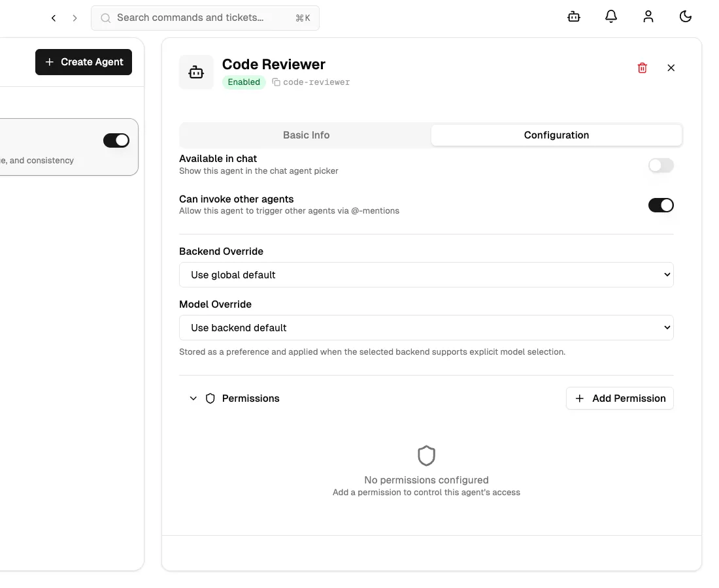The image size is (719, 588).
Task: Open the user profile icon
Action: coord(648,16)
